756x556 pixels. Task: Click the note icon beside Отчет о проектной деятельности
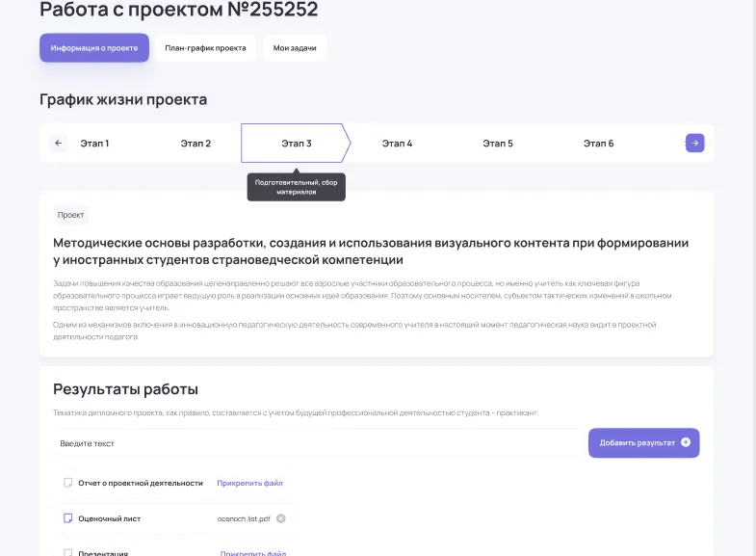click(68, 483)
